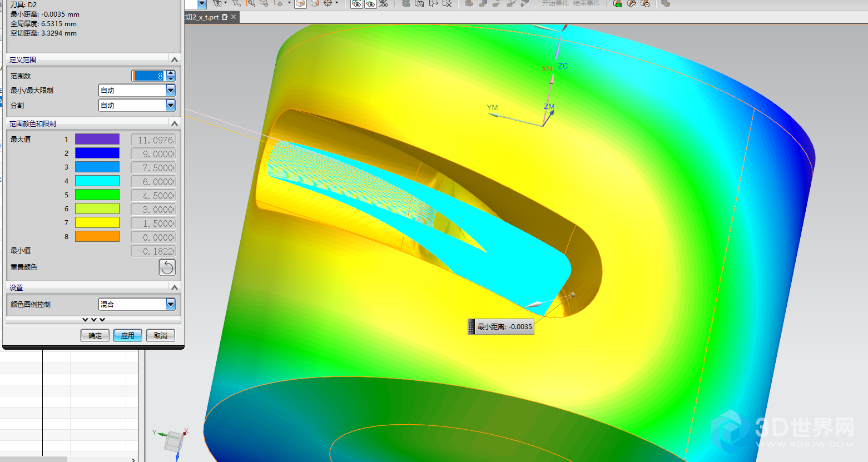
Task: Click the 9.0000 limit value field
Action: tap(153, 154)
